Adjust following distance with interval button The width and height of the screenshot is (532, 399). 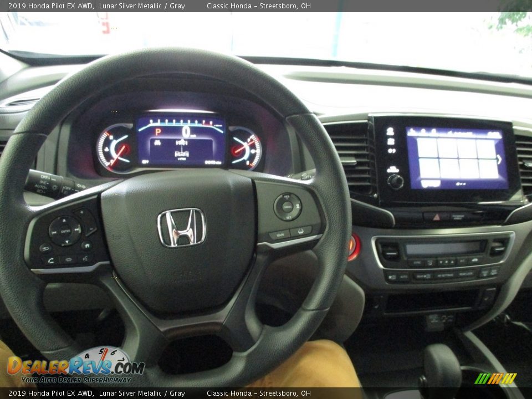click(298, 206)
